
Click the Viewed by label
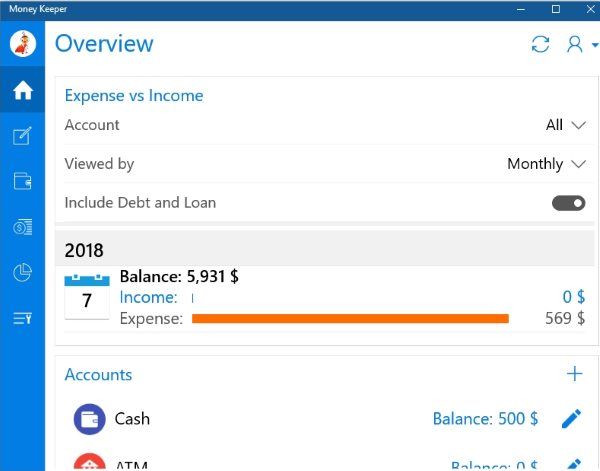coord(99,164)
